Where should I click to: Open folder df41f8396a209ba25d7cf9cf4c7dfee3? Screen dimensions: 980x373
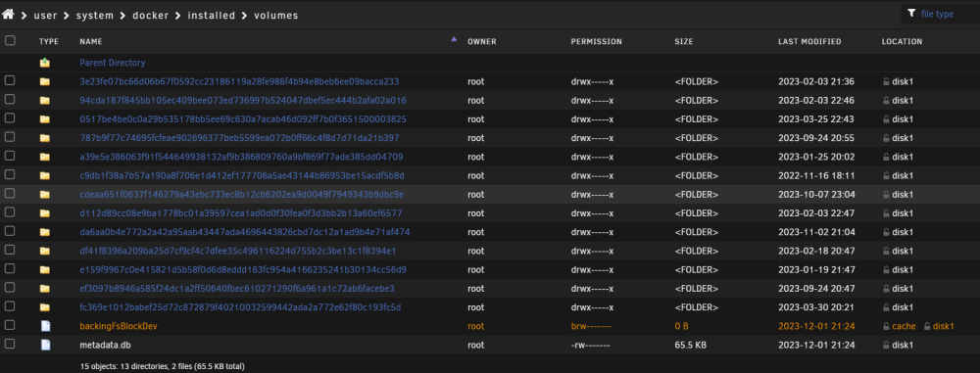click(237, 251)
